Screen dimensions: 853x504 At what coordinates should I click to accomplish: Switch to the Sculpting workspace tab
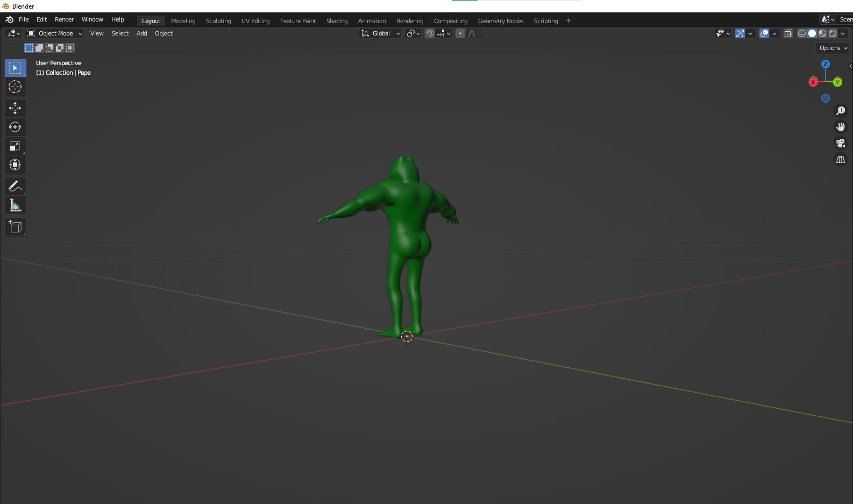point(218,21)
